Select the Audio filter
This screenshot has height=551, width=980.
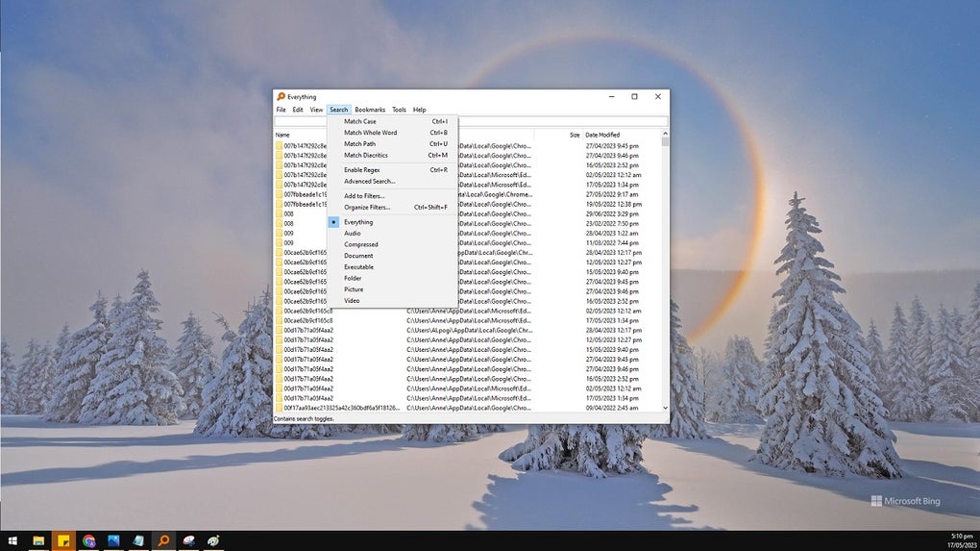pyautogui.click(x=393, y=234)
